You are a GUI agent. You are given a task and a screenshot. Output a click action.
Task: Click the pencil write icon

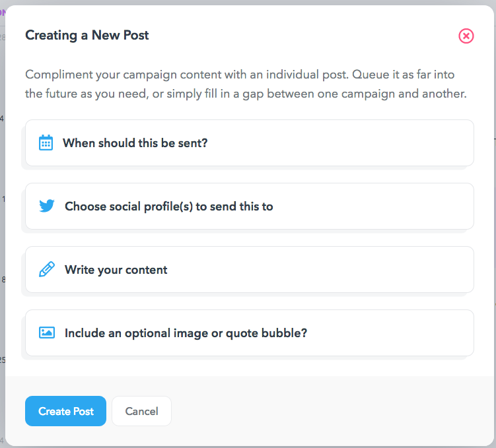(47, 269)
